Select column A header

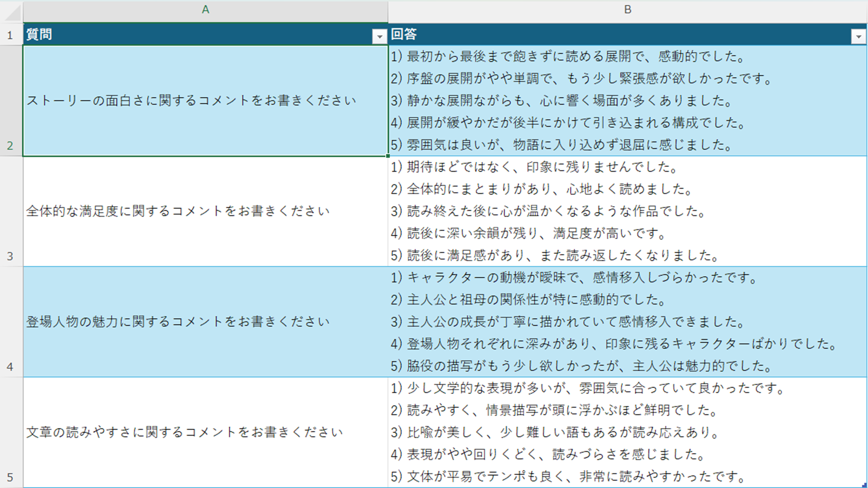click(205, 10)
